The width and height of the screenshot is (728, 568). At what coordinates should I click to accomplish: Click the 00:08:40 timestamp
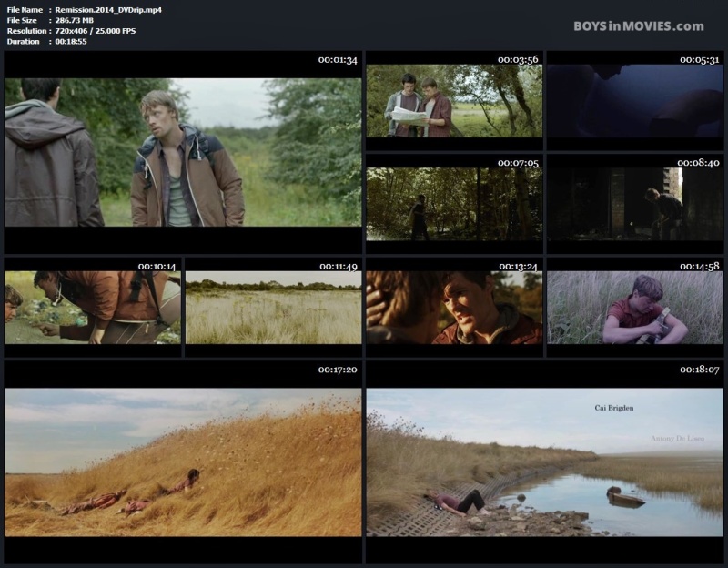click(x=698, y=163)
